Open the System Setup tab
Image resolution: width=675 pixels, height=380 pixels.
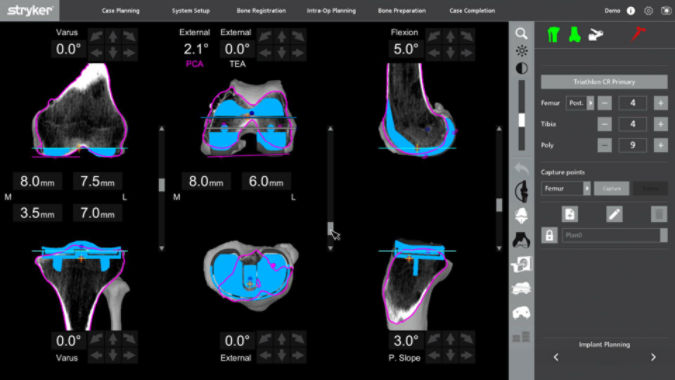191,11
